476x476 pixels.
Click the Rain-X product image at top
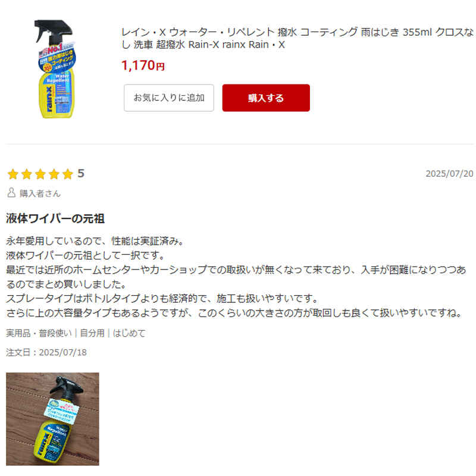[55, 69]
